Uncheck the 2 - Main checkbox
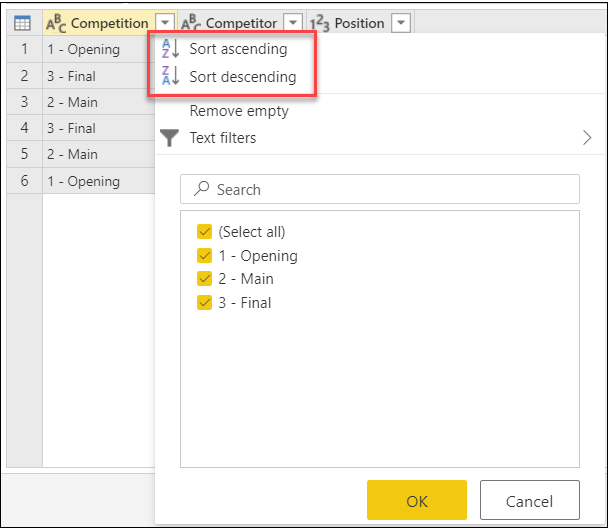Viewport: 608px width, 530px height. coord(204,279)
